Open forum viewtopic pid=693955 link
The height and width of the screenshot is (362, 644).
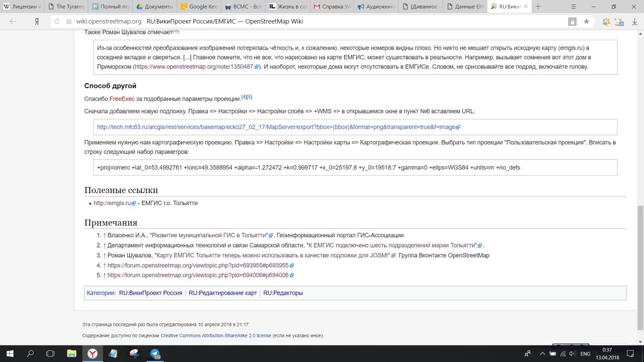point(201,265)
